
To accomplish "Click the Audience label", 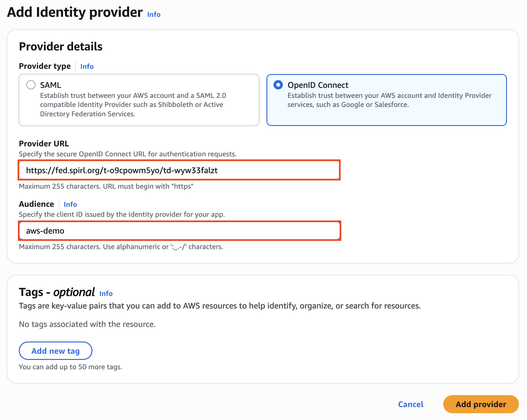I will tap(36, 204).
